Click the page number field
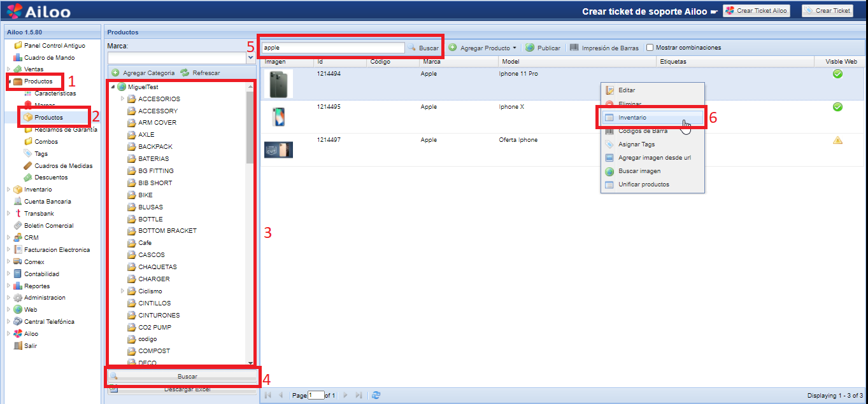 (x=316, y=395)
